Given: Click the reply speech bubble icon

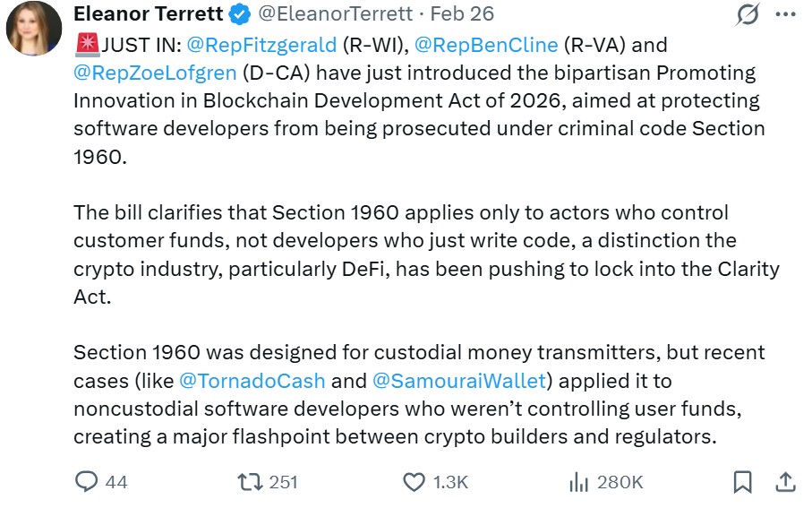Looking at the screenshot, I should [86, 482].
